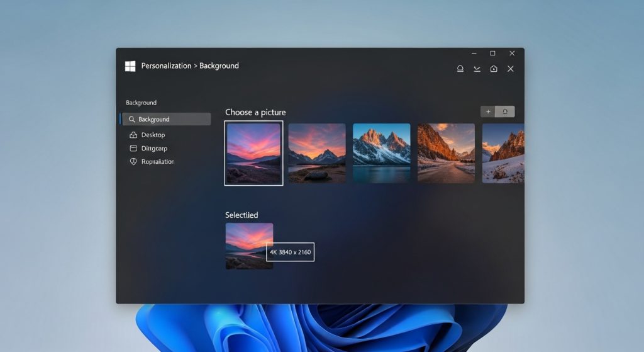Viewport: 644px width, 352px height.
Task: Click the home-shaped icon in header toolbar
Action: point(494,69)
